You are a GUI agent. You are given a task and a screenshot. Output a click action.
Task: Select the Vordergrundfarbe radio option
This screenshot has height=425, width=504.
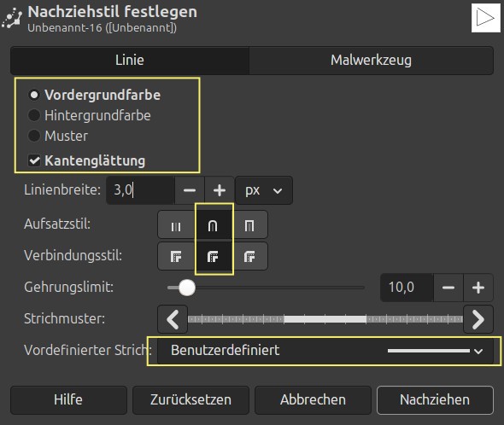click(95, 95)
